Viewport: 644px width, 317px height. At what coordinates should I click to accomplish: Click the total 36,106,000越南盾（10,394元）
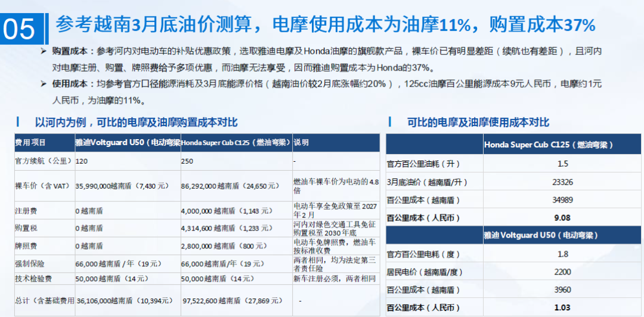(x=125, y=300)
